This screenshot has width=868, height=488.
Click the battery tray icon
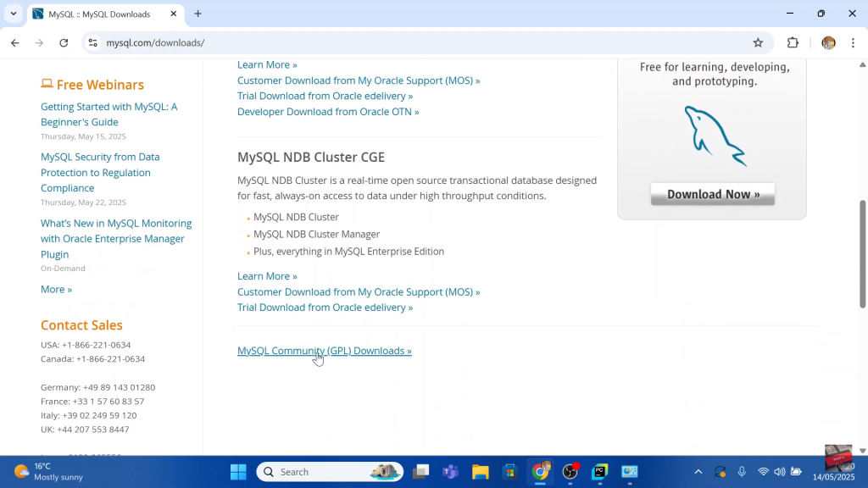pyautogui.click(x=796, y=472)
